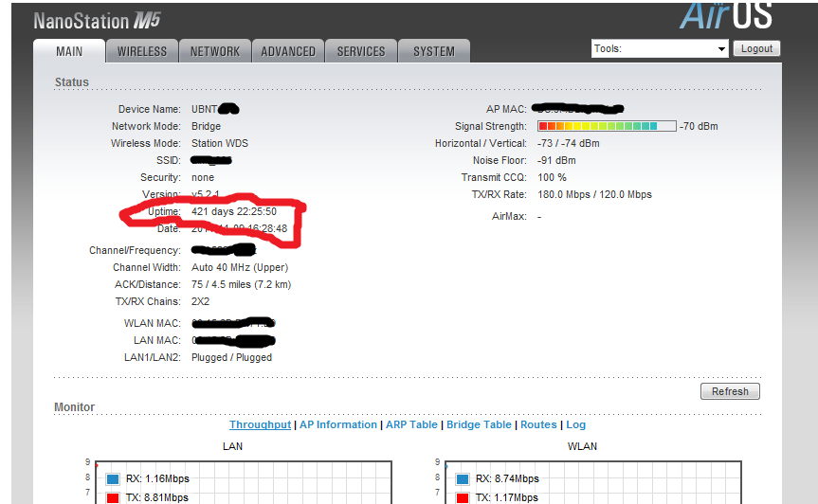Screen dimensions: 818x504
Task: Open the ARP Table link
Action: pos(411,424)
